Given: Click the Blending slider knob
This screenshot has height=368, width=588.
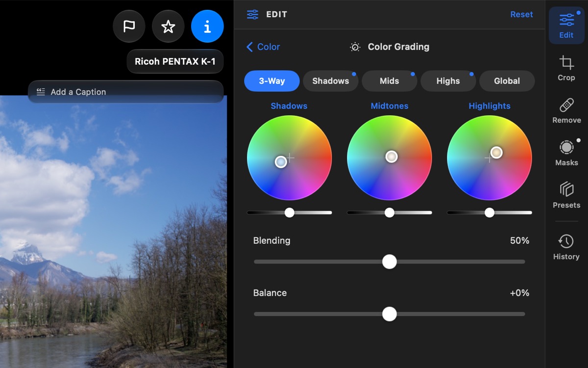Looking at the screenshot, I should (390, 262).
